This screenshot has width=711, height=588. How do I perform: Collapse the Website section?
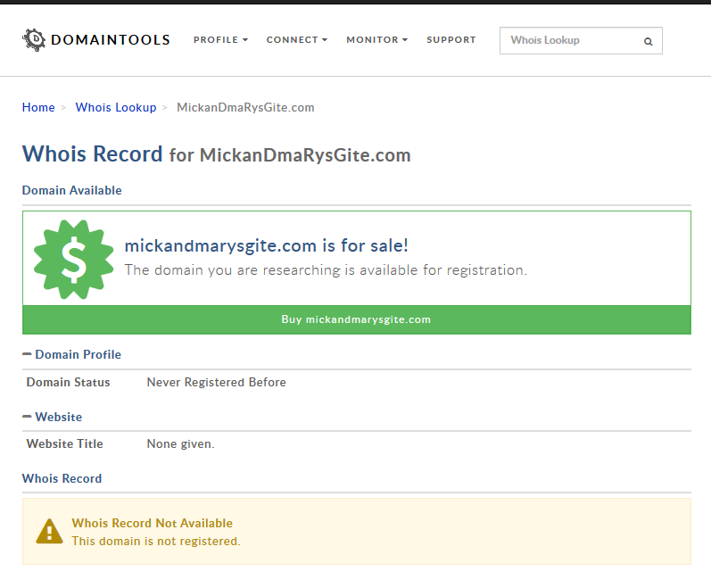52,417
